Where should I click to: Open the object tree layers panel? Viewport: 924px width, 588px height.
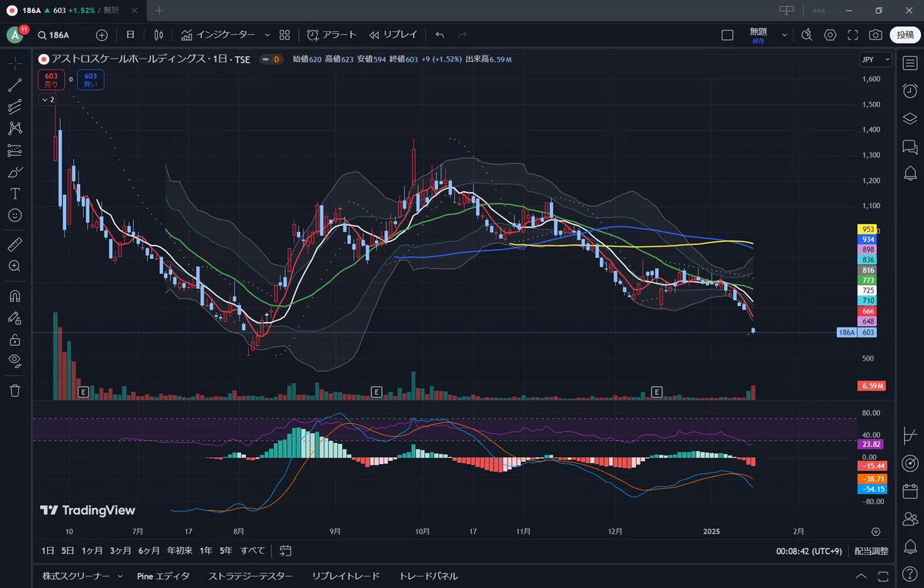909,118
